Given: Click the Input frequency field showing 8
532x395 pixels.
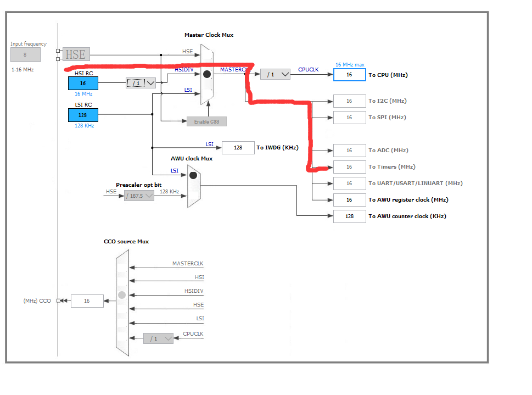Looking at the screenshot, I should click(25, 55).
